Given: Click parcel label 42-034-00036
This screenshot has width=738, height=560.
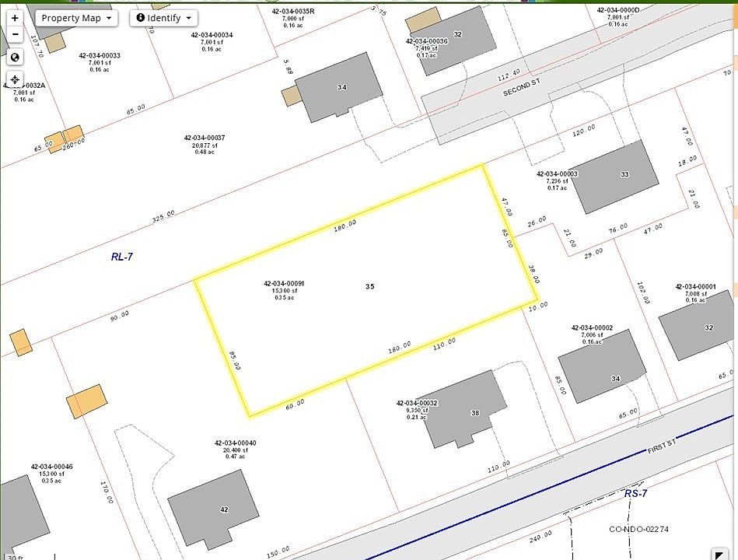Looking at the screenshot, I should pos(427,41).
